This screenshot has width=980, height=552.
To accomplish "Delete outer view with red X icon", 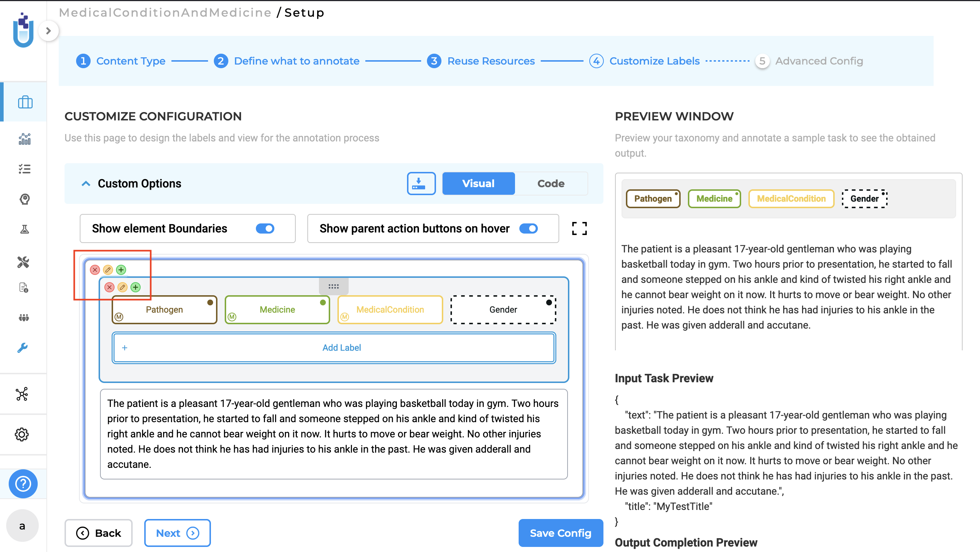I will pos(95,270).
